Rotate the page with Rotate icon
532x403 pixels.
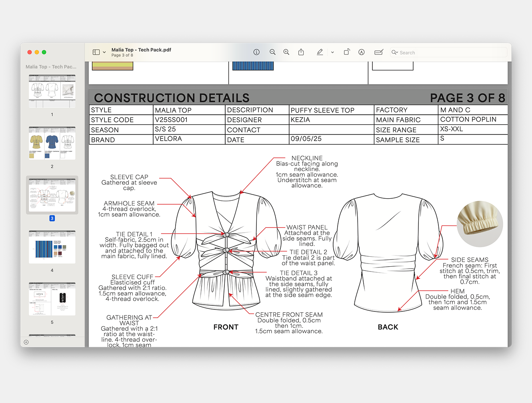[x=347, y=52]
